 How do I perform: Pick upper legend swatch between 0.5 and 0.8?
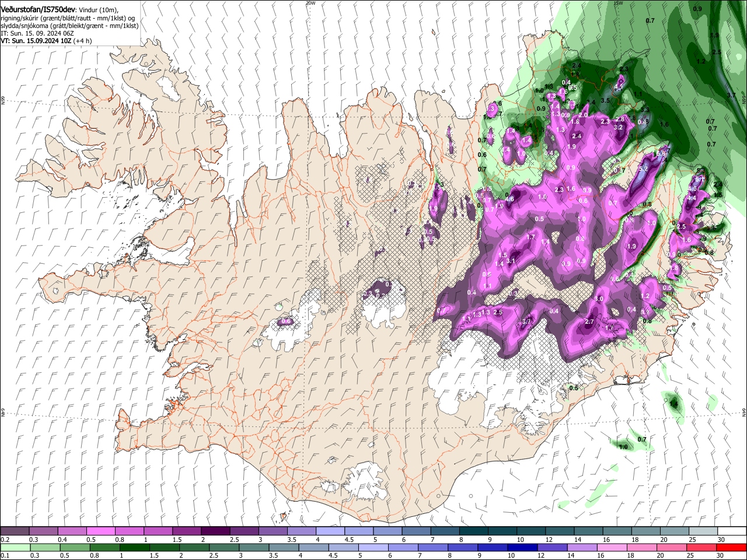(101, 531)
